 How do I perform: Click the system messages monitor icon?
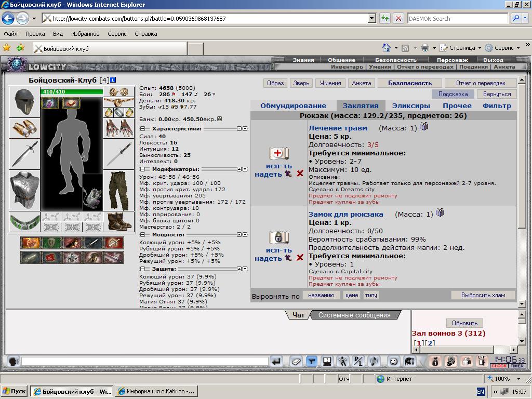[x=327, y=362]
